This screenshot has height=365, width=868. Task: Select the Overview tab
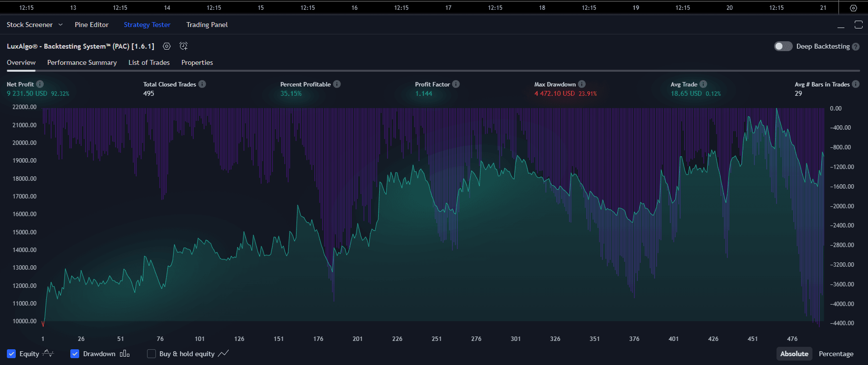click(21, 62)
